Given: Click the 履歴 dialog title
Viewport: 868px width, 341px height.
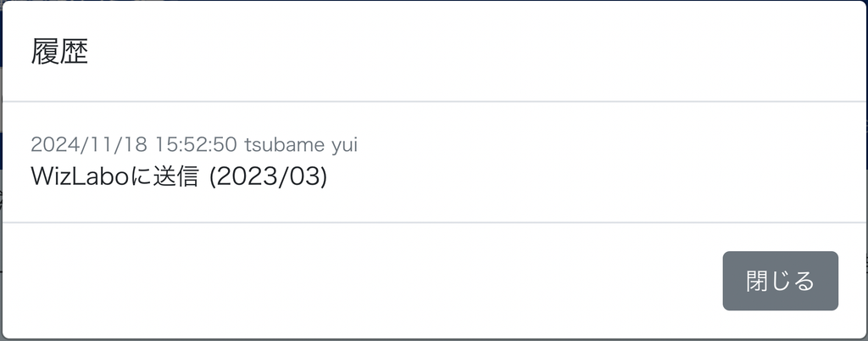Looking at the screenshot, I should [60, 52].
